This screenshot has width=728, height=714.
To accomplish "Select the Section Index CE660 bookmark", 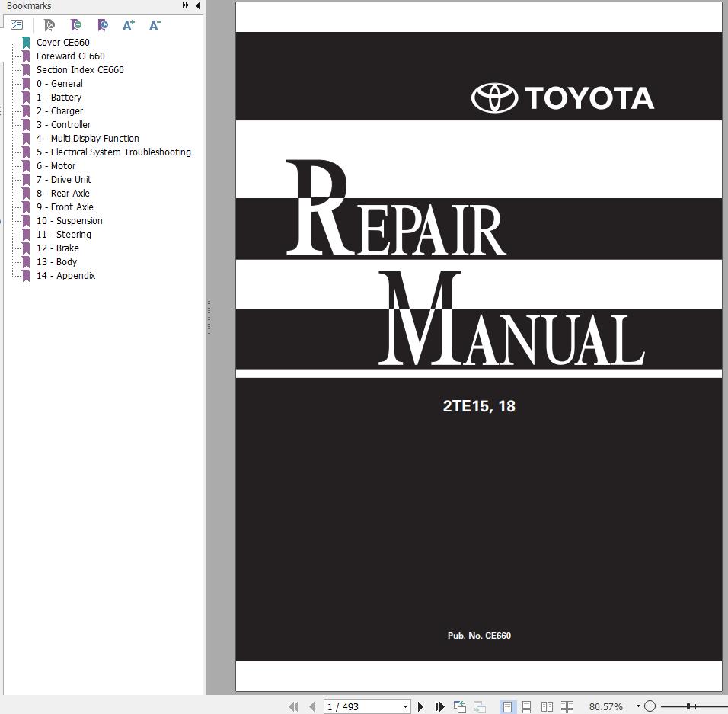I will pos(80,69).
